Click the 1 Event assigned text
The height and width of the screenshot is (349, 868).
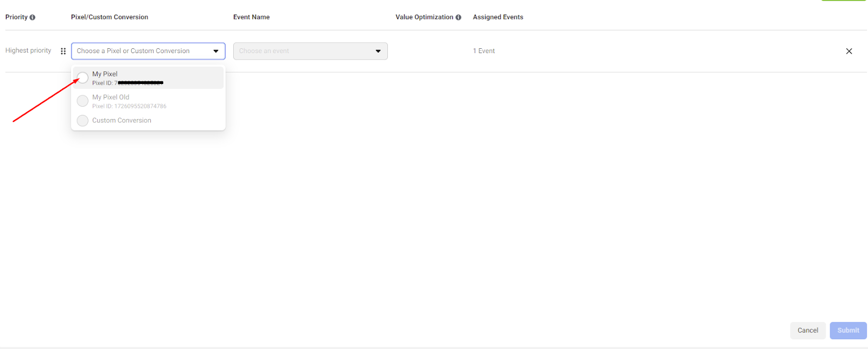(x=484, y=51)
